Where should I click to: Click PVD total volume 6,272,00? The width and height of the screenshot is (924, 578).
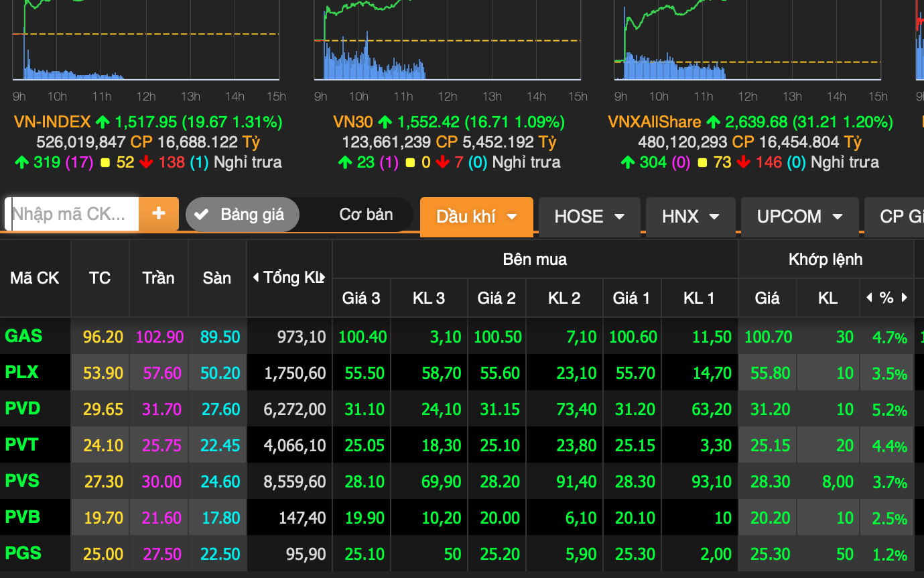click(295, 409)
